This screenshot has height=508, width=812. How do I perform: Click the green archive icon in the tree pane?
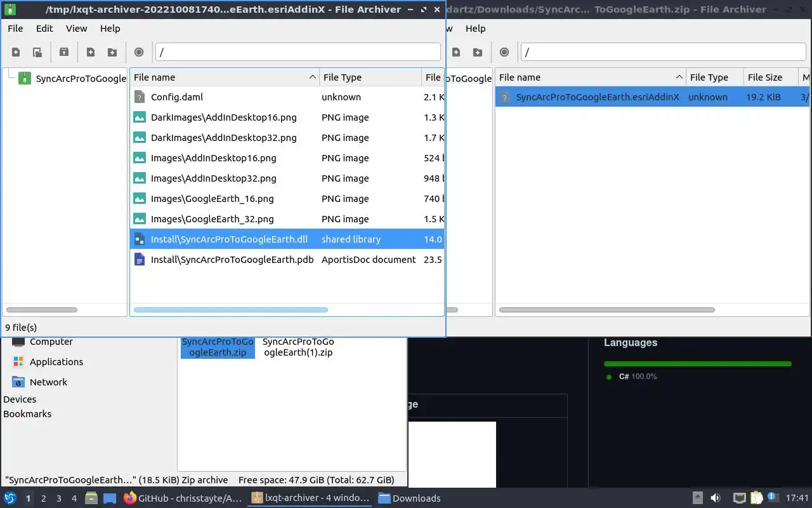pyautogui.click(x=25, y=78)
